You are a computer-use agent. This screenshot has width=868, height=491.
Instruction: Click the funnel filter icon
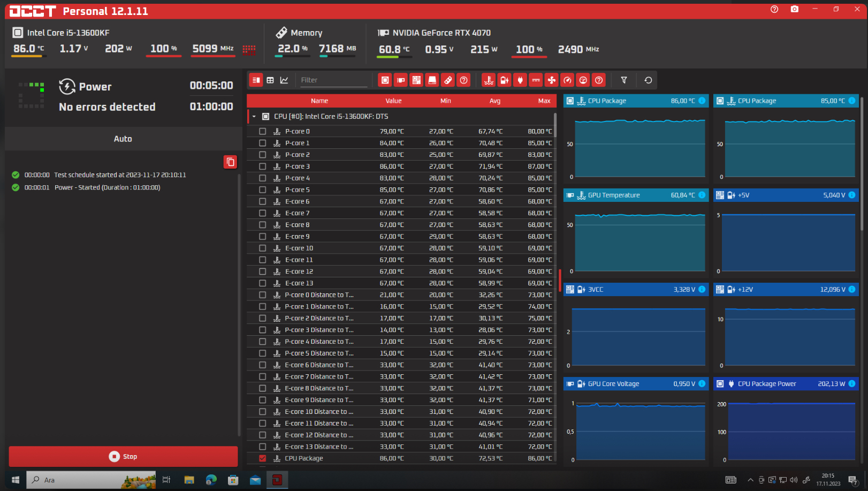click(x=624, y=80)
